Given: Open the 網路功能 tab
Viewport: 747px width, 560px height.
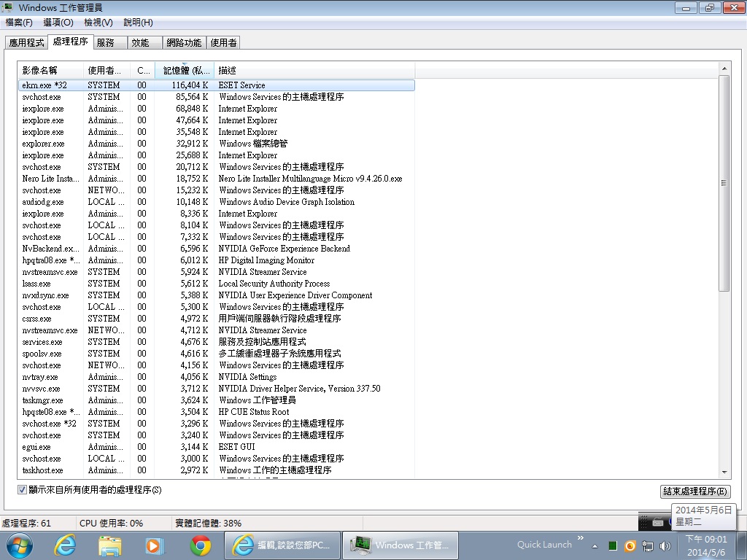Looking at the screenshot, I should point(184,42).
